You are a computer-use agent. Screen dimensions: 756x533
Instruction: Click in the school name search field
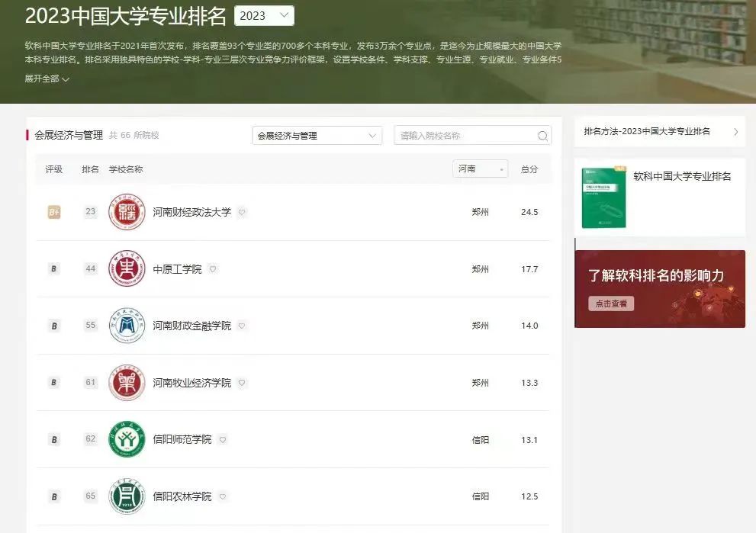click(465, 136)
